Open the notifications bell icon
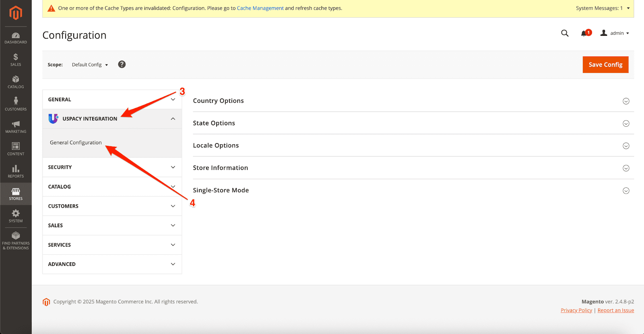The image size is (644, 334). coord(584,33)
